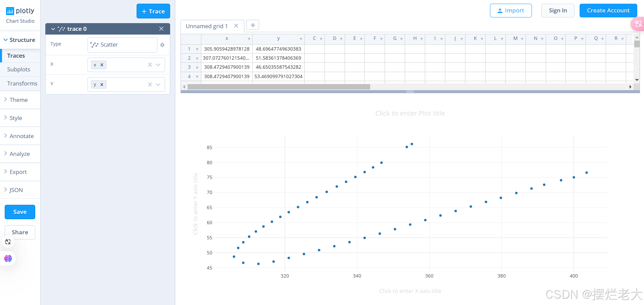Open row 3 menu arrow
Viewport: 644px width, 305px height.
(197, 67)
